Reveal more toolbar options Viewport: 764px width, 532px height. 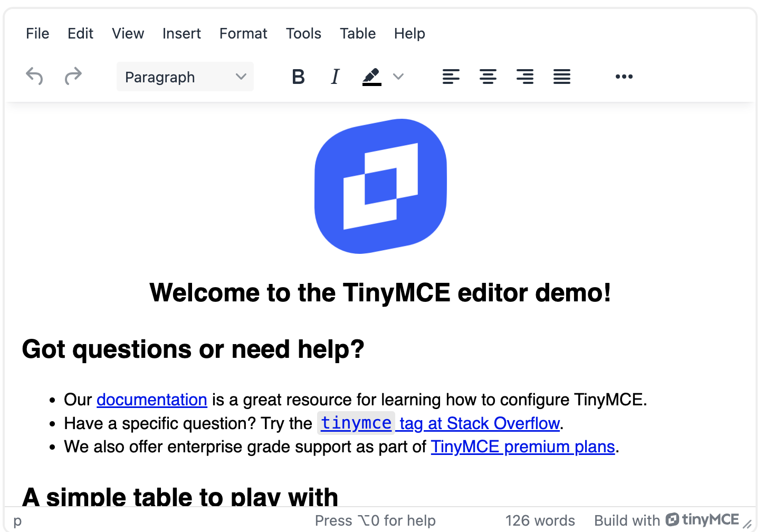(x=624, y=77)
